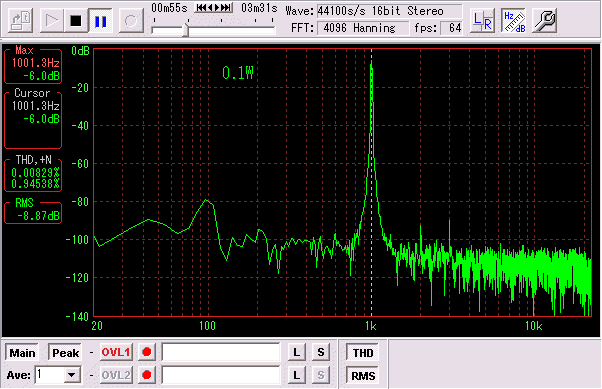Click the seek transport arrows above the slider
This screenshot has width=602, height=389.
[x=213, y=7]
